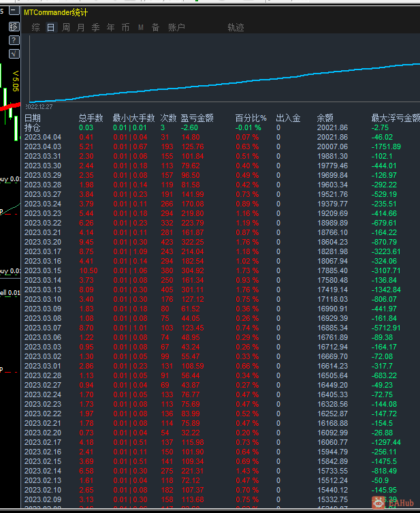Click the 出入金 column header
The image size is (420, 513).
288,118
